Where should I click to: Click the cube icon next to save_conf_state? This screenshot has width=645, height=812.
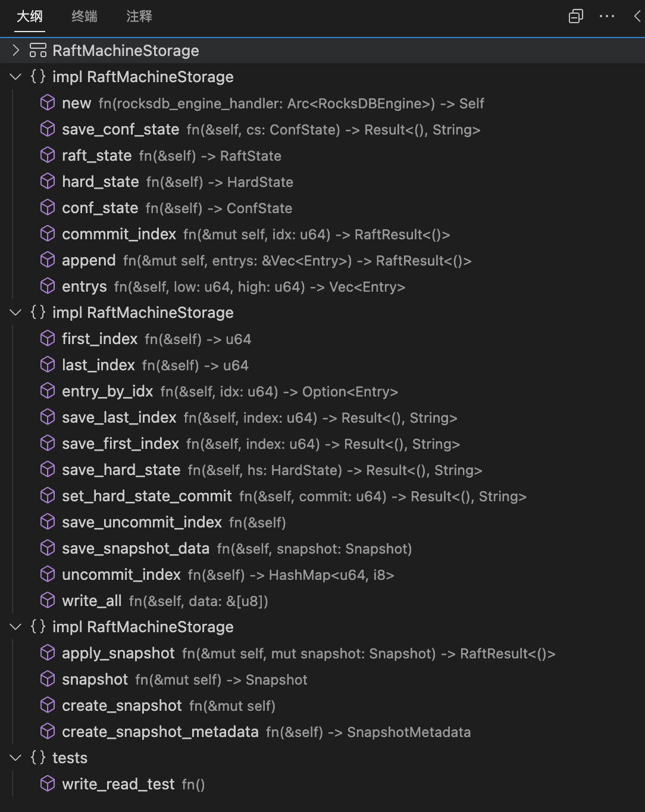click(48, 129)
